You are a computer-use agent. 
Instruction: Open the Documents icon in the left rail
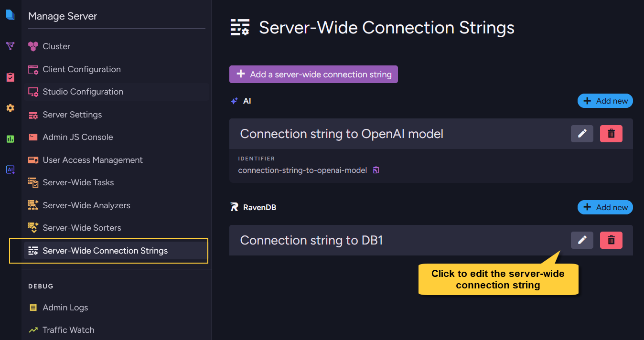coord(10,15)
